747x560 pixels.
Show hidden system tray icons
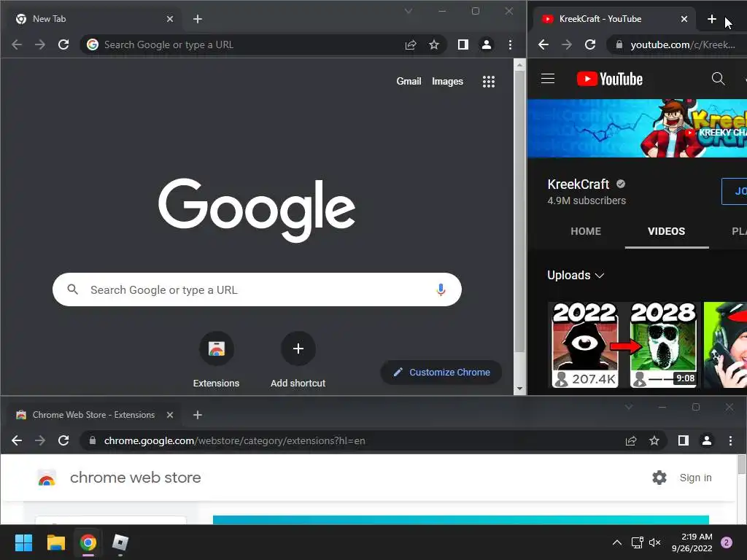point(616,542)
